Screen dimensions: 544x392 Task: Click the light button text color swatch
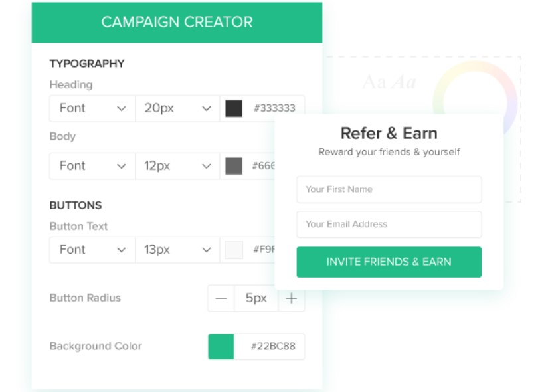234,250
